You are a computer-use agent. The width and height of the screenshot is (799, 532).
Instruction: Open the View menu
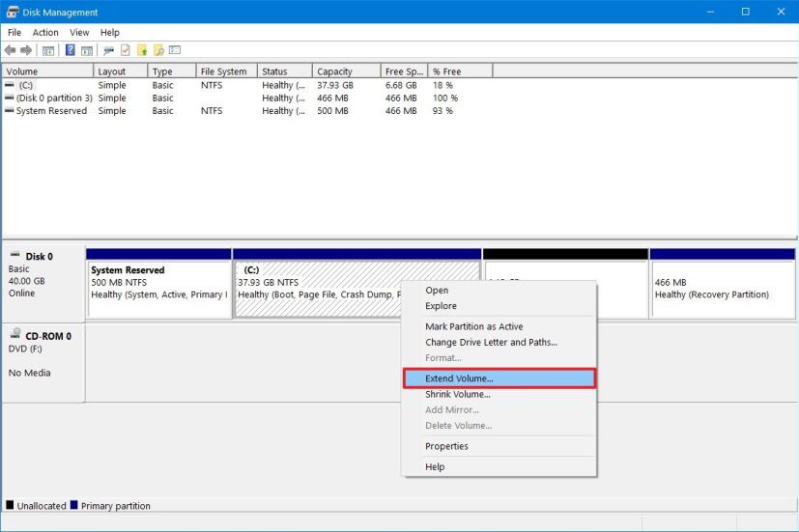(79, 32)
